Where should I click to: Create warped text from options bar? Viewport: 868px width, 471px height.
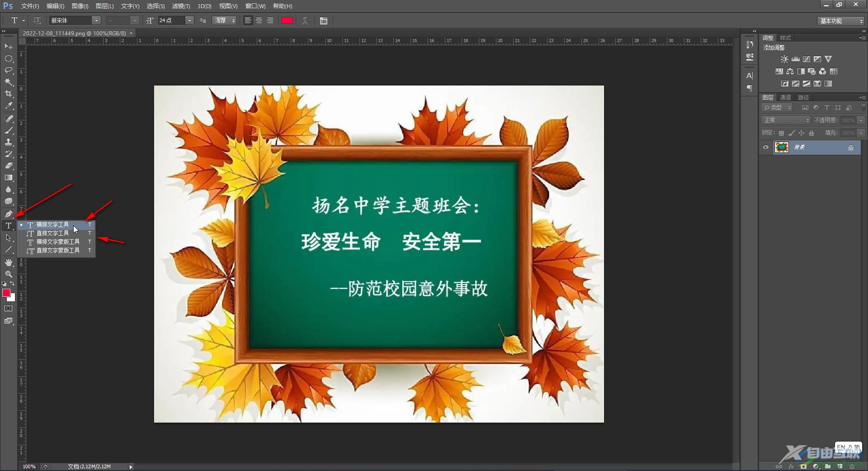pos(305,20)
